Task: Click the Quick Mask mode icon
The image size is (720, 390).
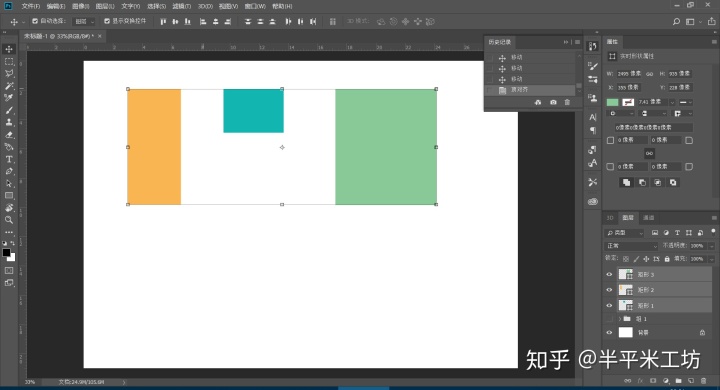Action: click(9, 271)
